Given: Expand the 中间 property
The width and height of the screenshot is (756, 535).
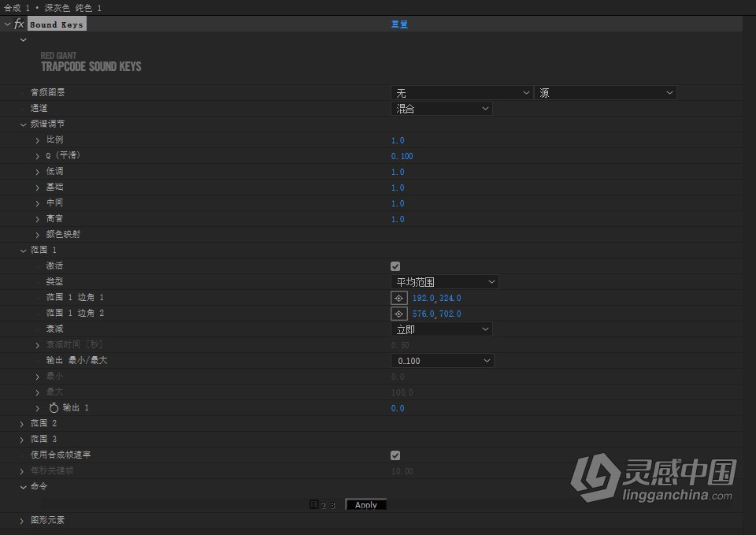Looking at the screenshot, I should click(x=38, y=203).
